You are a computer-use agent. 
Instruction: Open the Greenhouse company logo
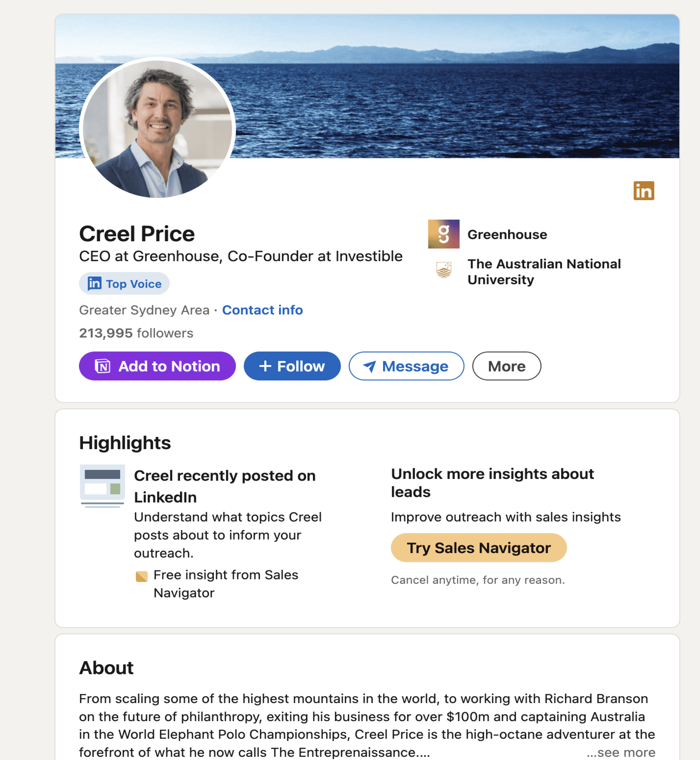click(x=443, y=234)
